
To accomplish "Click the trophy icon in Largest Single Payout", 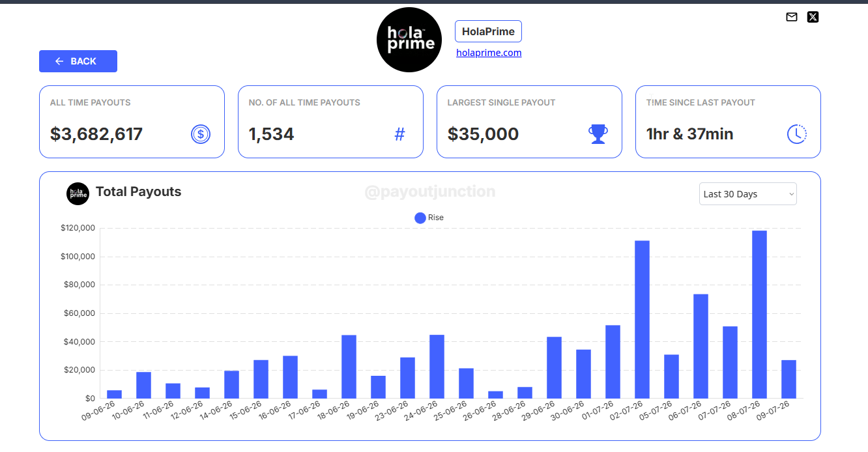I will pyautogui.click(x=598, y=134).
